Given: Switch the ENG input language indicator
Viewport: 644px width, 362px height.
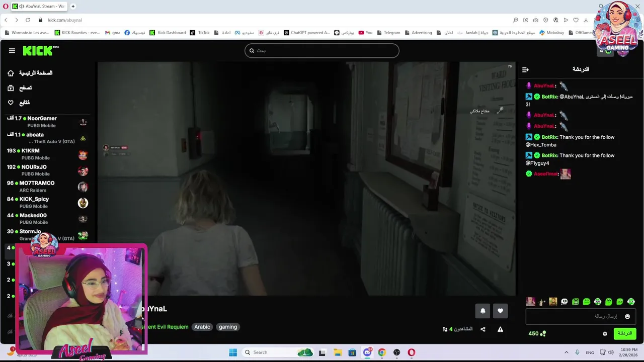Looking at the screenshot, I should click(590, 352).
